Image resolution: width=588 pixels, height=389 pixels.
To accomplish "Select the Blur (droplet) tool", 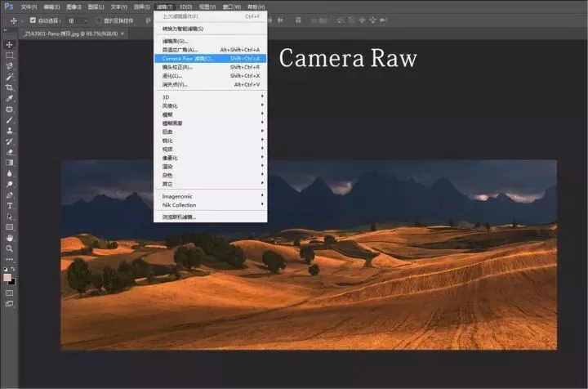I will coord(9,173).
